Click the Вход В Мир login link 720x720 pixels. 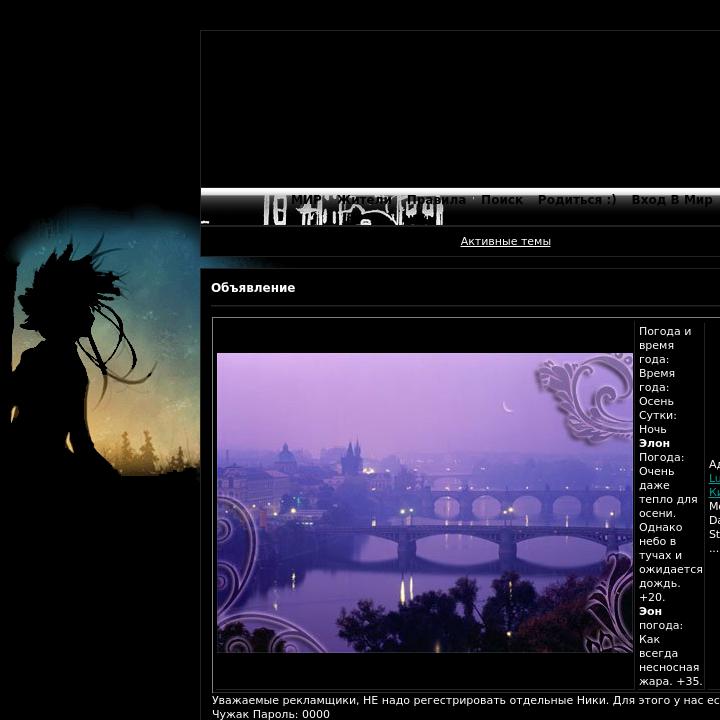click(x=672, y=200)
